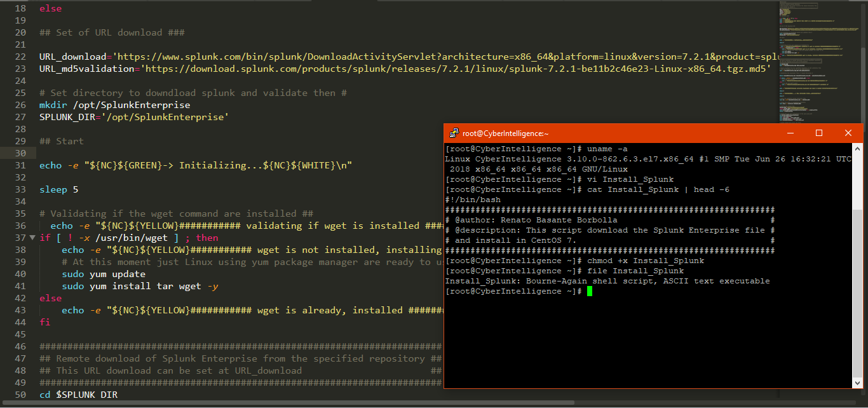Click line number 22 in the gutter
The width and height of the screenshot is (868, 408).
[x=20, y=57]
